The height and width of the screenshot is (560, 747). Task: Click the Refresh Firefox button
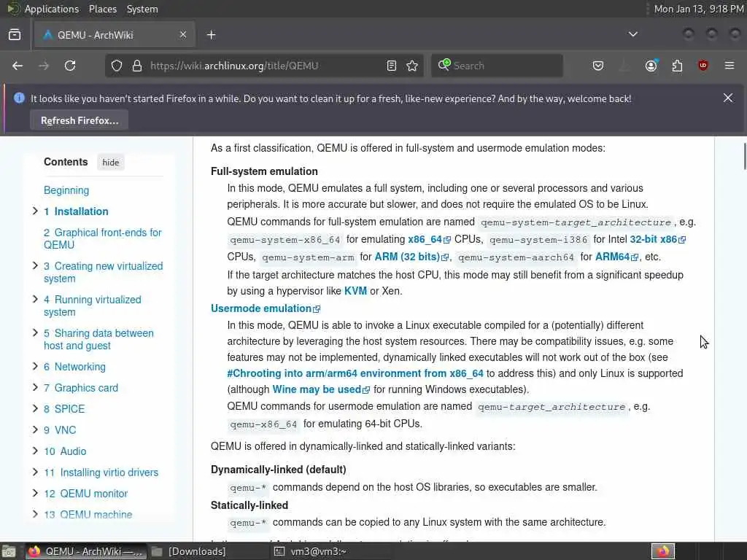click(80, 120)
